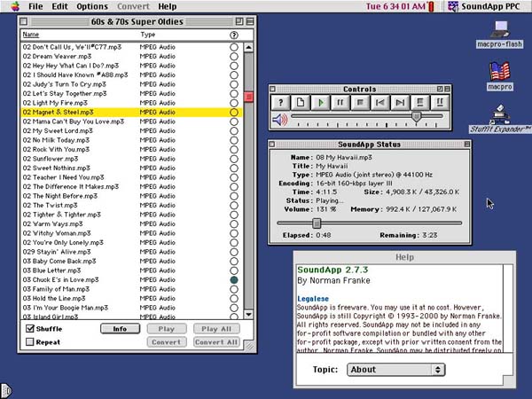Open the File menu
This screenshot has width=532, height=399.
35,6
